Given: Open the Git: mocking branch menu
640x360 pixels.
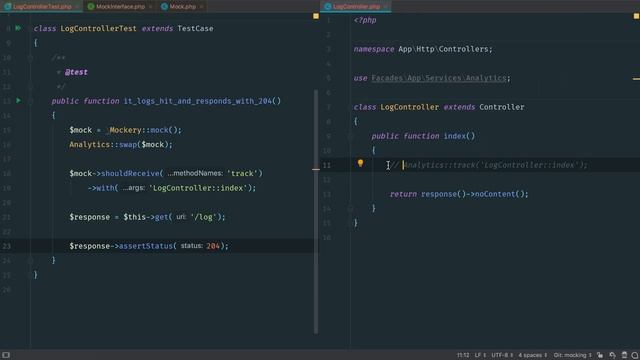Looking at the screenshot, I should [x=572, y=355].
